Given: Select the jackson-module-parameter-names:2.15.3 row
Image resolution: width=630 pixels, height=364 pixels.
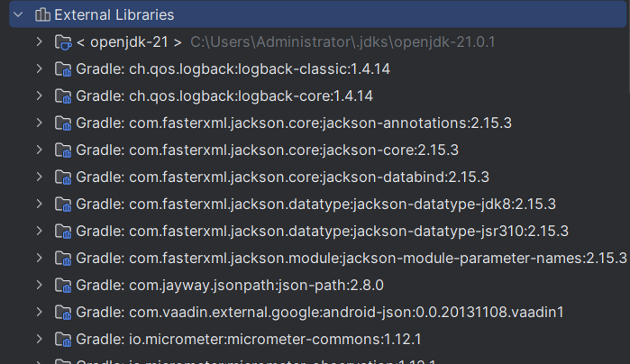Looking at the screenshot, I should 352,258.
